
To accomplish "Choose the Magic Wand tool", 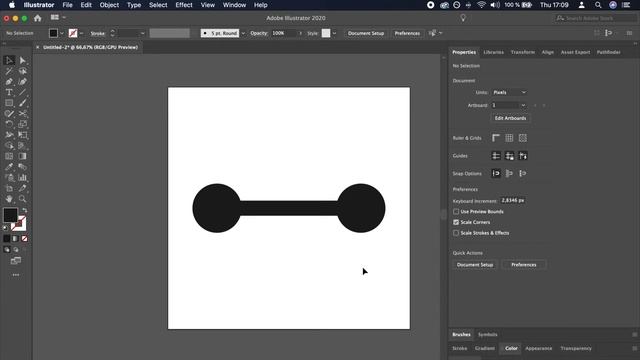I will [9, 71].
